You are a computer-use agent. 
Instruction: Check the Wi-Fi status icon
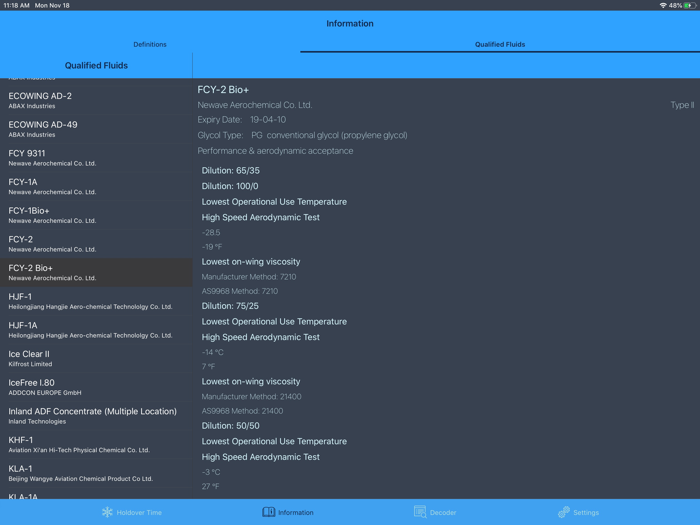point(663,5)
